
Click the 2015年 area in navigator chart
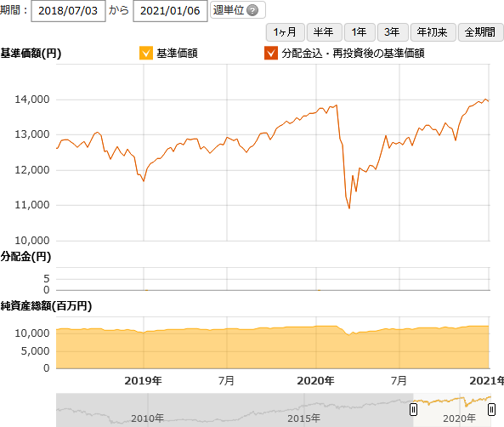[303, 418]
